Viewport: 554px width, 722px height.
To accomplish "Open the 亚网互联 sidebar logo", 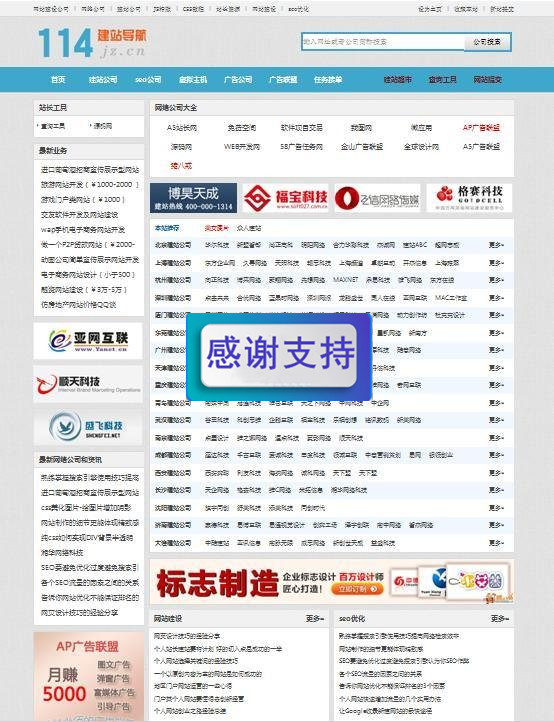I will click(x=88, y=341).
